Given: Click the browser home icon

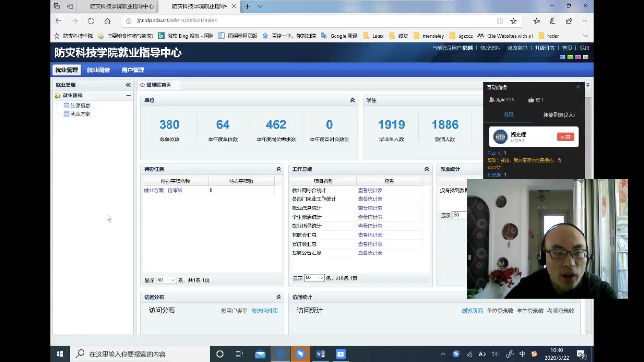Looking at the screenshot, I should click(x=107, y=21).
